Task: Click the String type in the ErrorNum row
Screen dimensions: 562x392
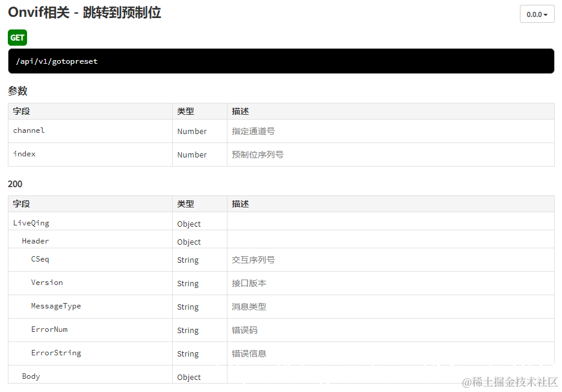Action: (x=188, y=331)
